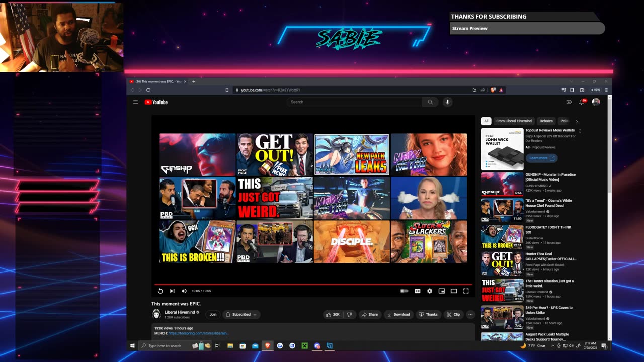Open the Brave Shields lion icon
The image size is (644, 362).
tap(494, 90)
